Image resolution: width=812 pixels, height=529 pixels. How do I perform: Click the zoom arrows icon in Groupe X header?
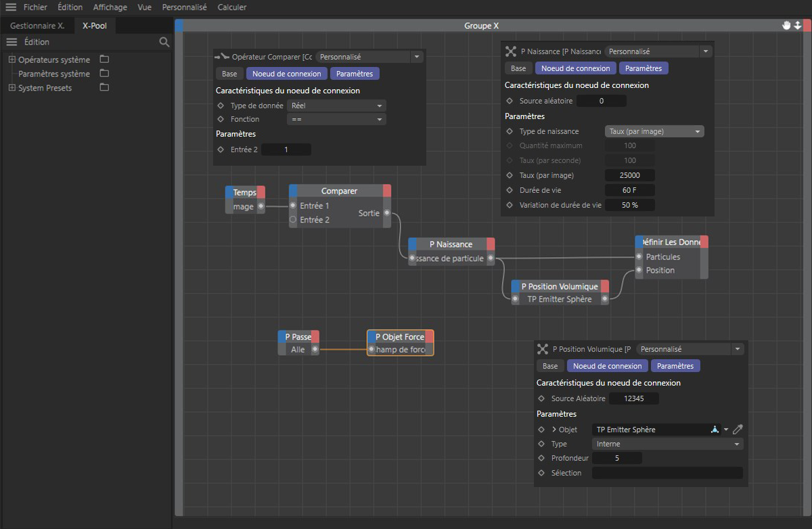(798, 25)
